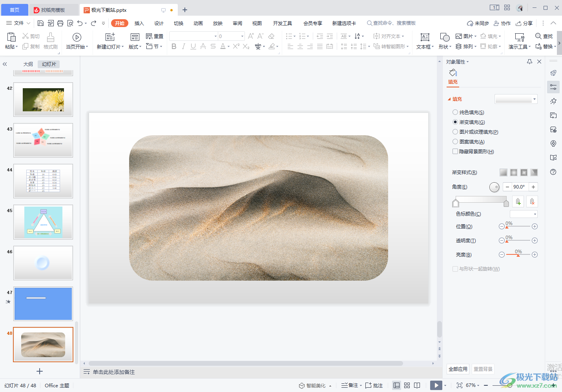The width and height of the screenshot is (562, 392).
Task: Pin the Object Properties panel
Action: [529, 62]
